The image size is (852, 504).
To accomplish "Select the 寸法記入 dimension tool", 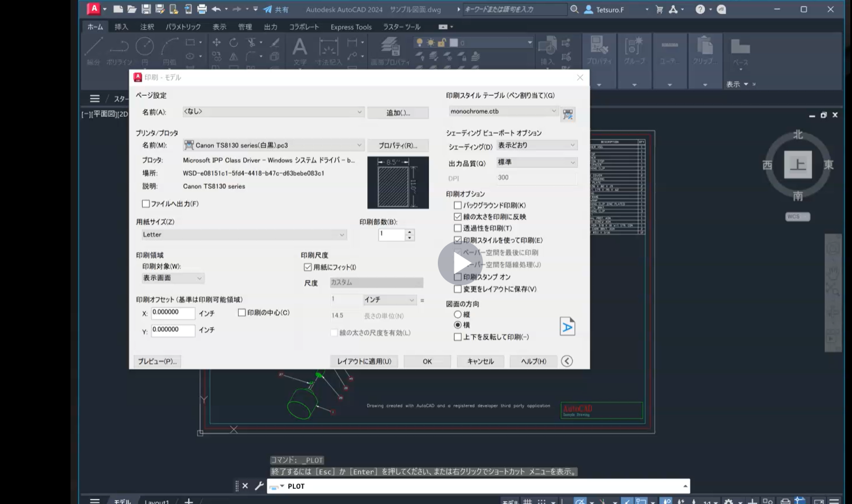I will pyautogui.click(x=328, y=51).
